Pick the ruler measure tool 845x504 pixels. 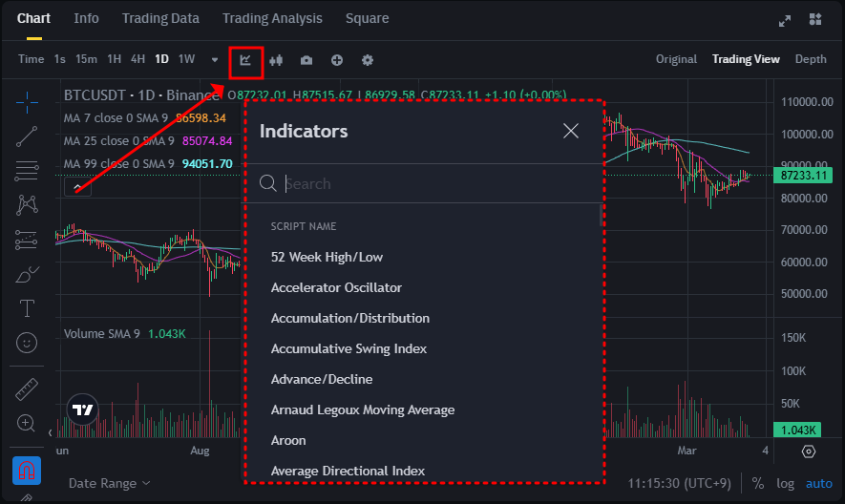[27, 389]
